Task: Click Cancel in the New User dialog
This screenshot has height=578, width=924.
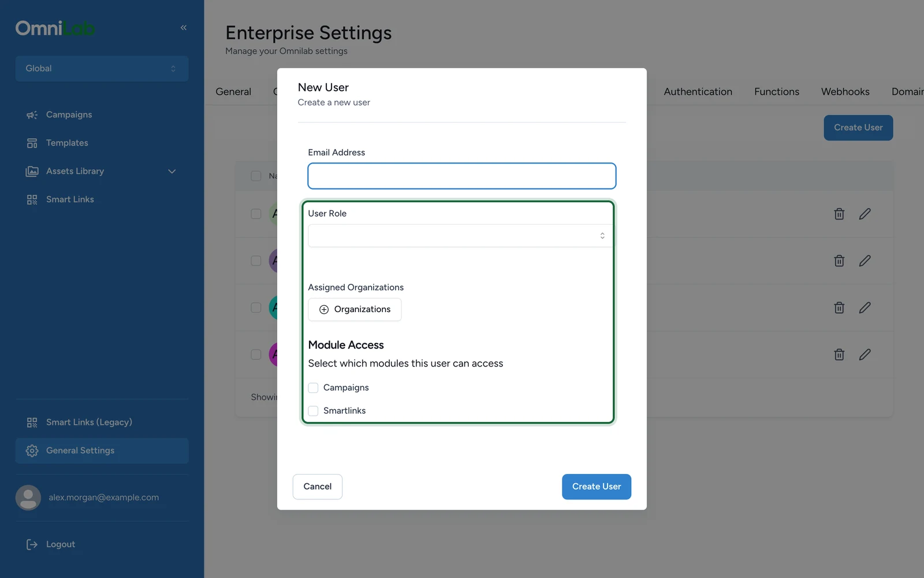Action: pyautogui.click(x=318, y=487)
